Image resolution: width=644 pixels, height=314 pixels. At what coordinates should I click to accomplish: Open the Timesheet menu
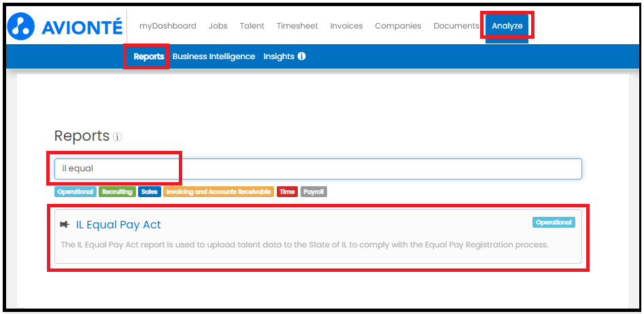coord(297,26)
